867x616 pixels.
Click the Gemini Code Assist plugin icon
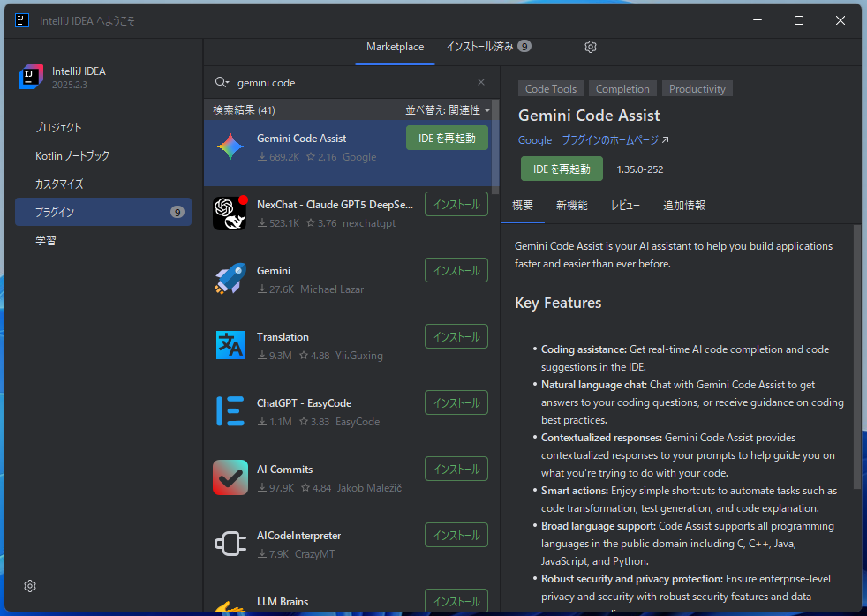click(230, 146)
